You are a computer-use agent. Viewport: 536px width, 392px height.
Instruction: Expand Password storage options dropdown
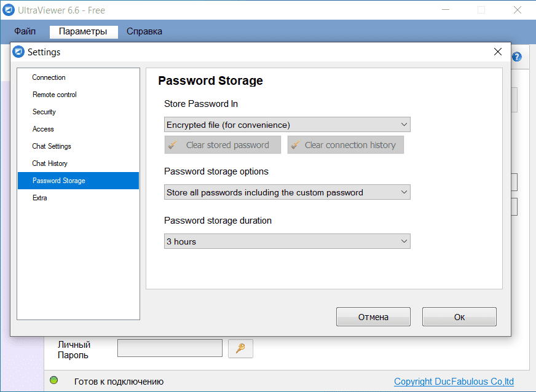click(287, 192)
